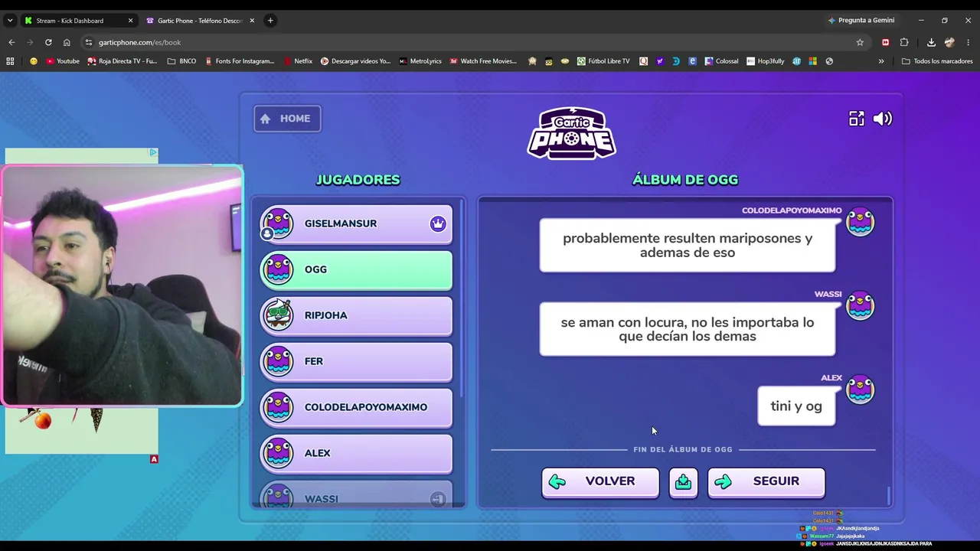Viewport: 980px width, 551px height.
Task: Open the browser home page
Action: pyautogui.click(x=67, y=42)
